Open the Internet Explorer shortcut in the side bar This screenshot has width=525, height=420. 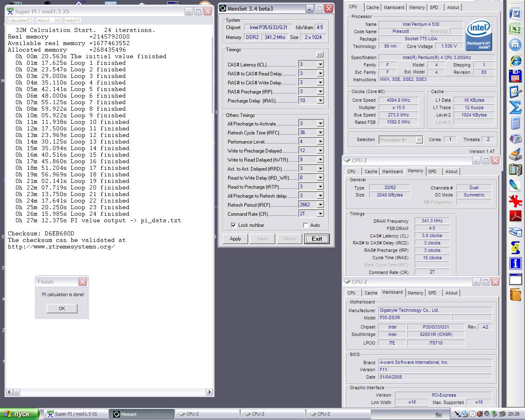point(515,61)
